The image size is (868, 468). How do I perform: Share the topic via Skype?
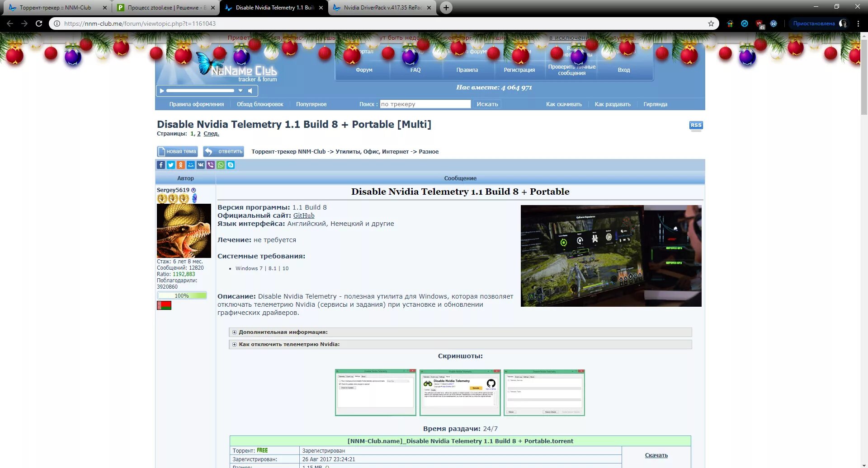click(x=231, y=165)
